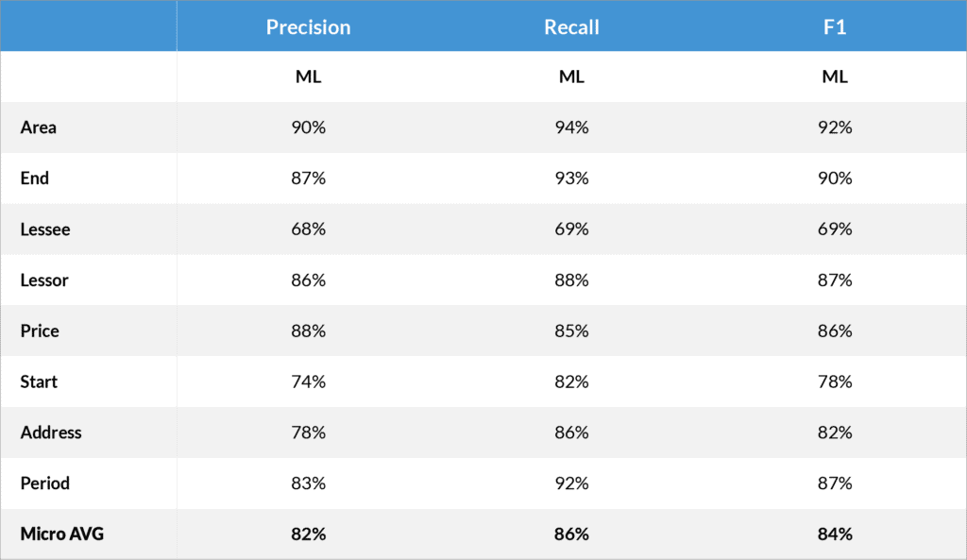Select the Price row label

point(40,331)
